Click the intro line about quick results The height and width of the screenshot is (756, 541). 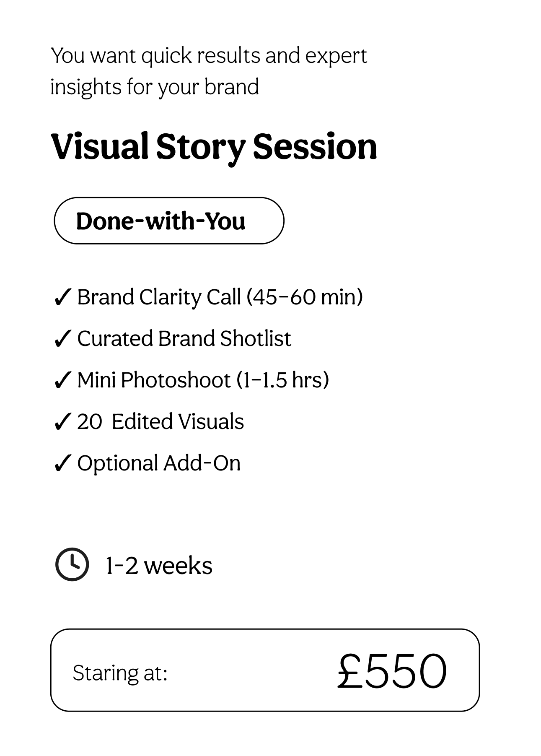[x=209, y=56]
